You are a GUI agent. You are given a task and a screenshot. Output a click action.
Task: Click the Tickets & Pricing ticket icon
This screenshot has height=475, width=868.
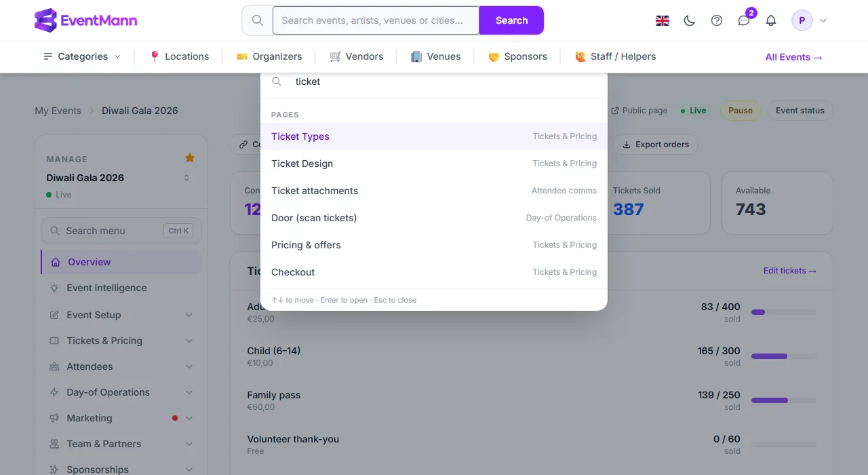[x=54, y=341]
